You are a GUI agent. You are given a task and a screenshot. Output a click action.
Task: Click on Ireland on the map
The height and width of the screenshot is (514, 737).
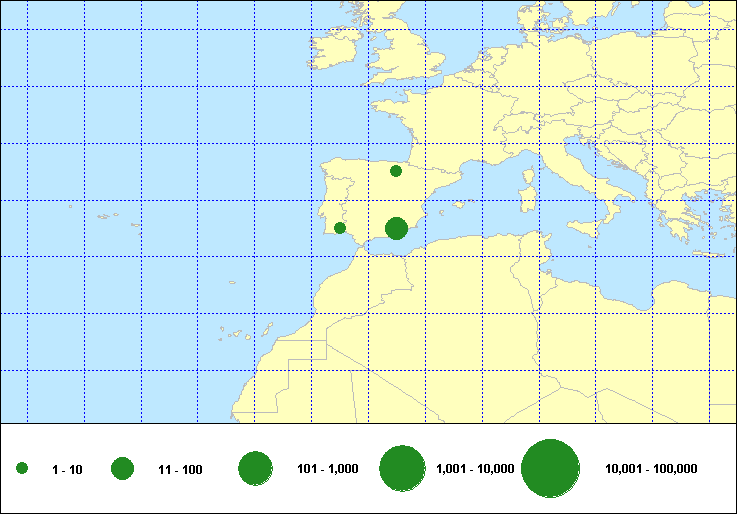click(x=333, y=53)
